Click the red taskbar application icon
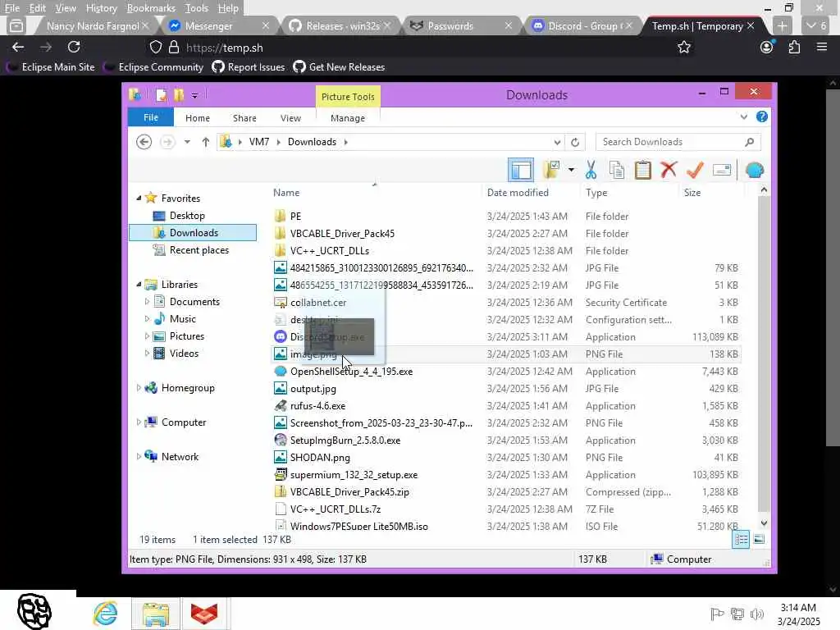This screenshot has height=630, width=840. 204,614
